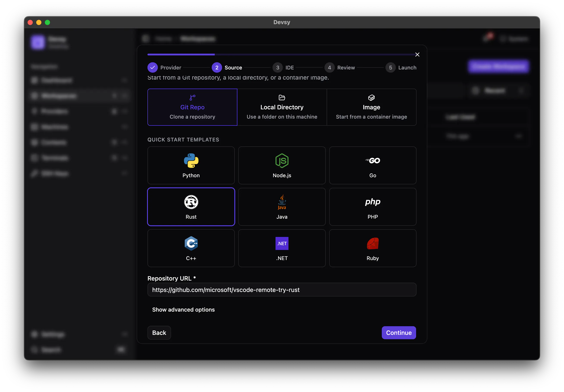The image size is (564, 392).
Task: Click the "Devsy" window title
Action: pyautogui.click(x=282, y=22)
